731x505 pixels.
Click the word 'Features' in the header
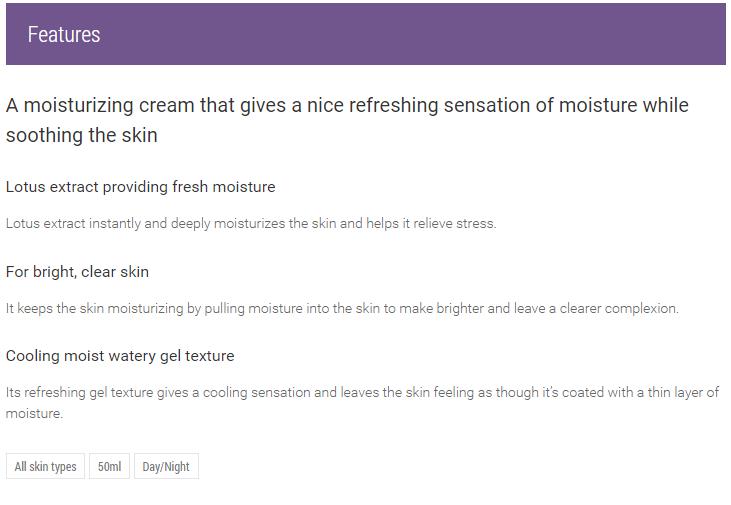64,34
